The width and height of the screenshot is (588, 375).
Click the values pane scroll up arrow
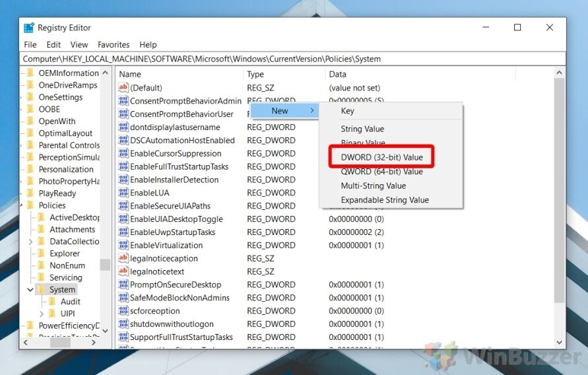pos(559,73)
